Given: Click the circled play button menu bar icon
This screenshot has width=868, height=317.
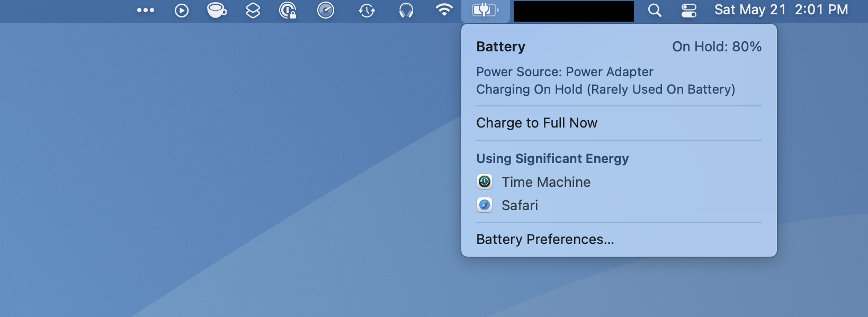Looking at the screenshot, I should point(182,11).
